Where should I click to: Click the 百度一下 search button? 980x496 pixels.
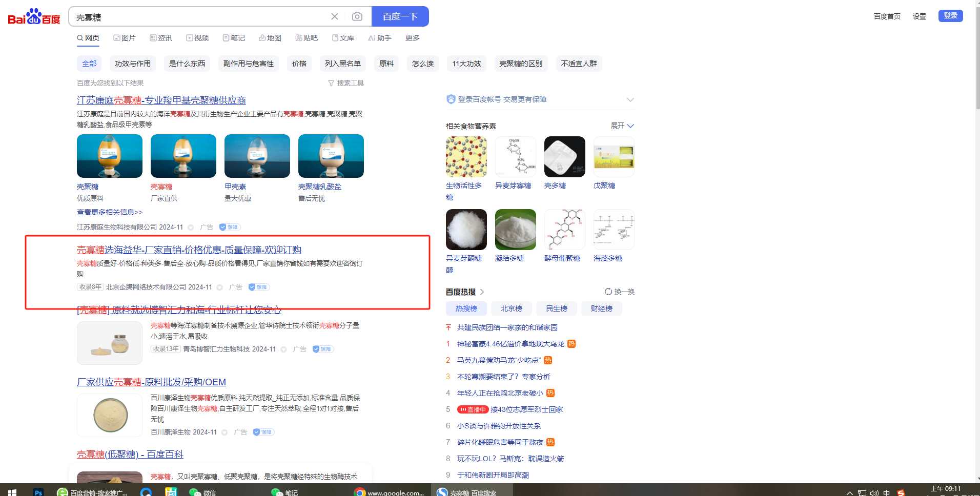point(400,16)
